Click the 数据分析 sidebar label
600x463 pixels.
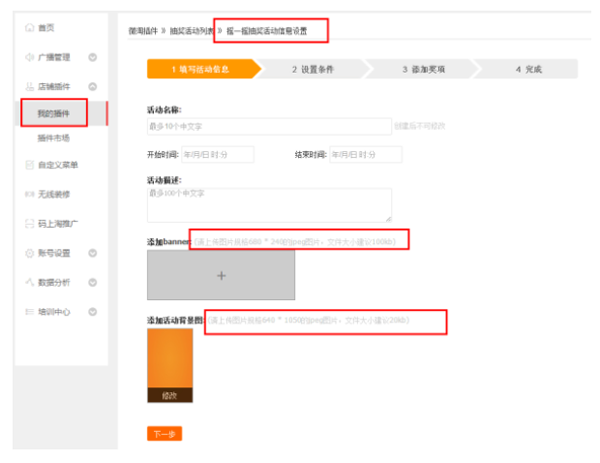[x=54, y=282]
